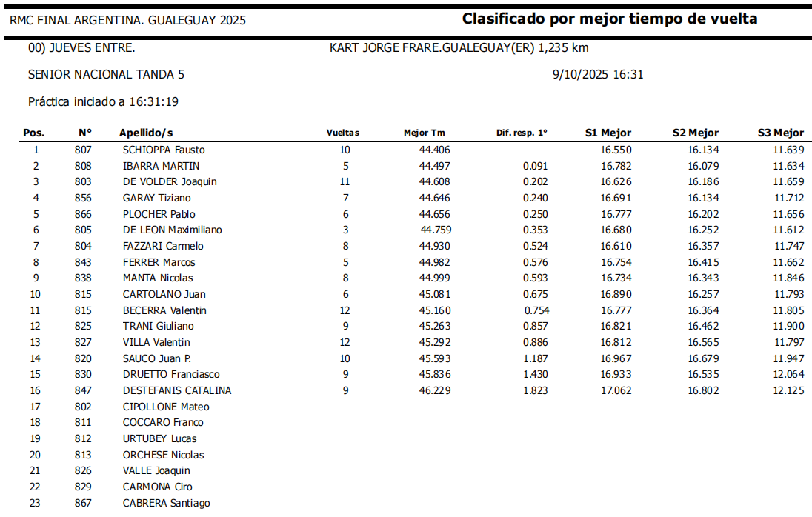The image size is (812, 517).
Task: Select driver name SCHIOPPA Fausto
Action: click(164, 150)
